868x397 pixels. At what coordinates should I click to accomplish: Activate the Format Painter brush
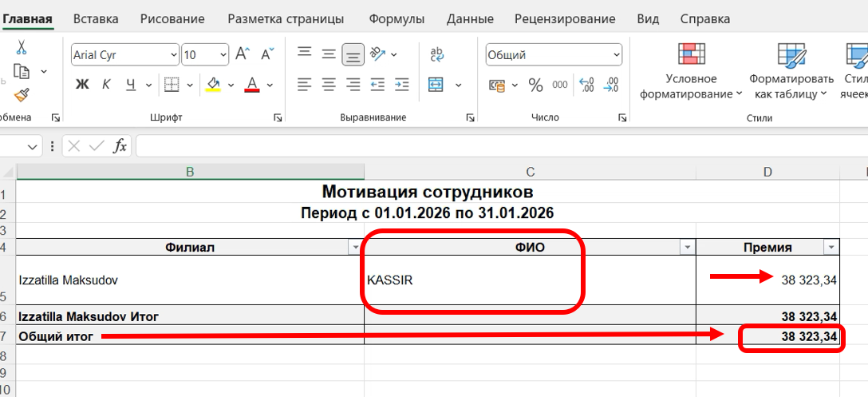[21, 95]
